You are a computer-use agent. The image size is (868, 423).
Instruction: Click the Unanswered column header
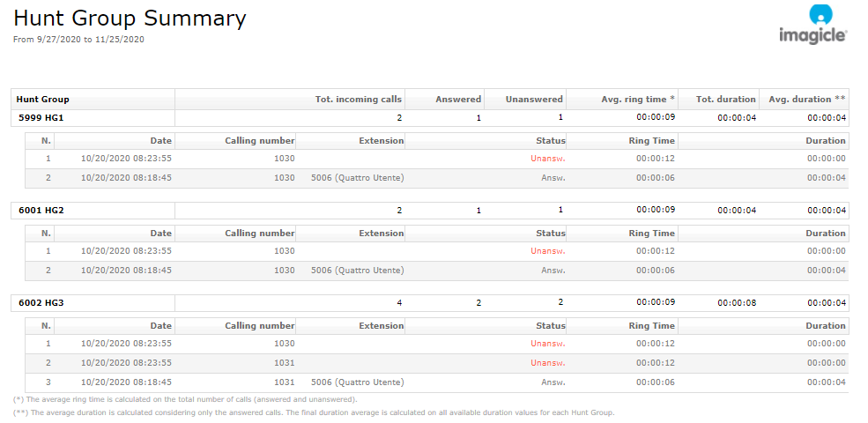point(533,100)
